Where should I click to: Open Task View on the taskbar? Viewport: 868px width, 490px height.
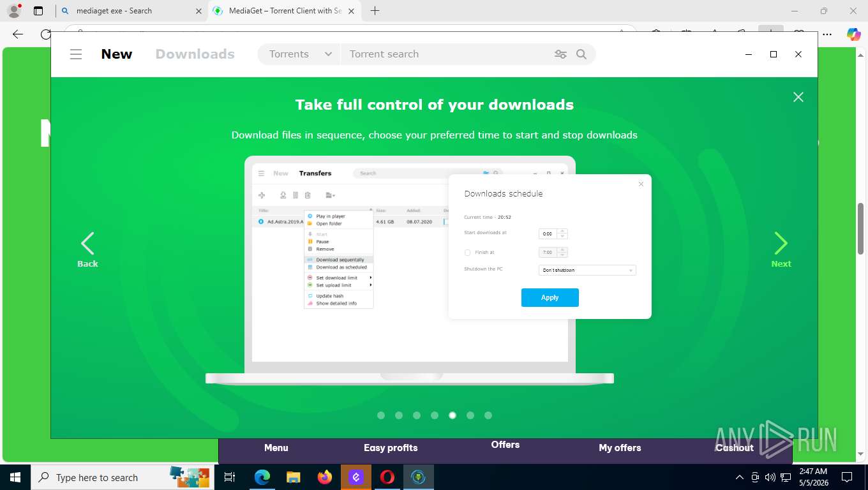(x=230, y=477)
